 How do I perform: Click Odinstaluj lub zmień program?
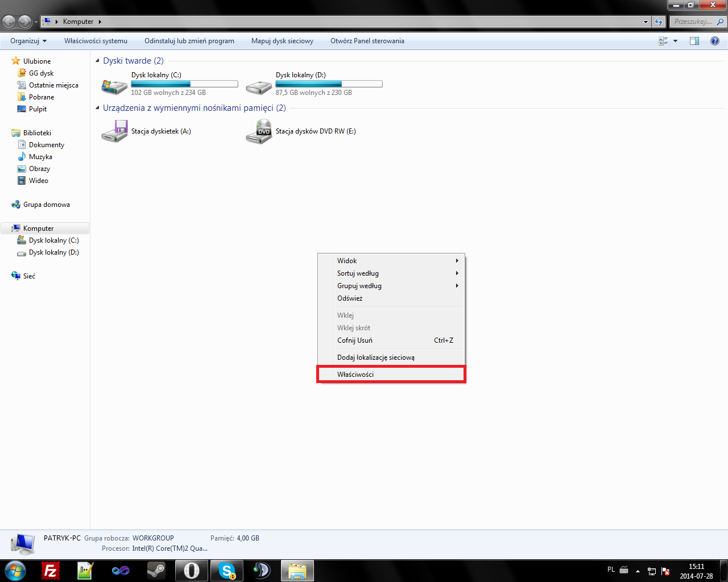point(189,41)
